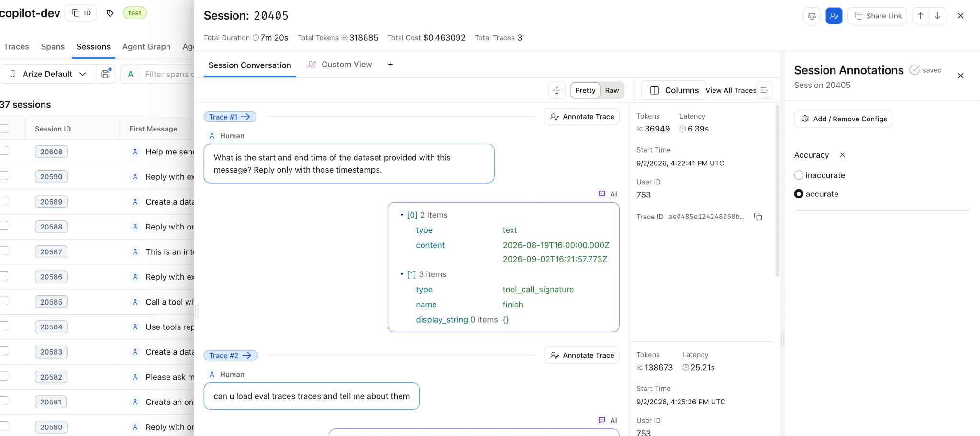Screen dimensions: 980x436
Task: Check the select-all sessions checkbox
Action: click(x=3, y=129)
